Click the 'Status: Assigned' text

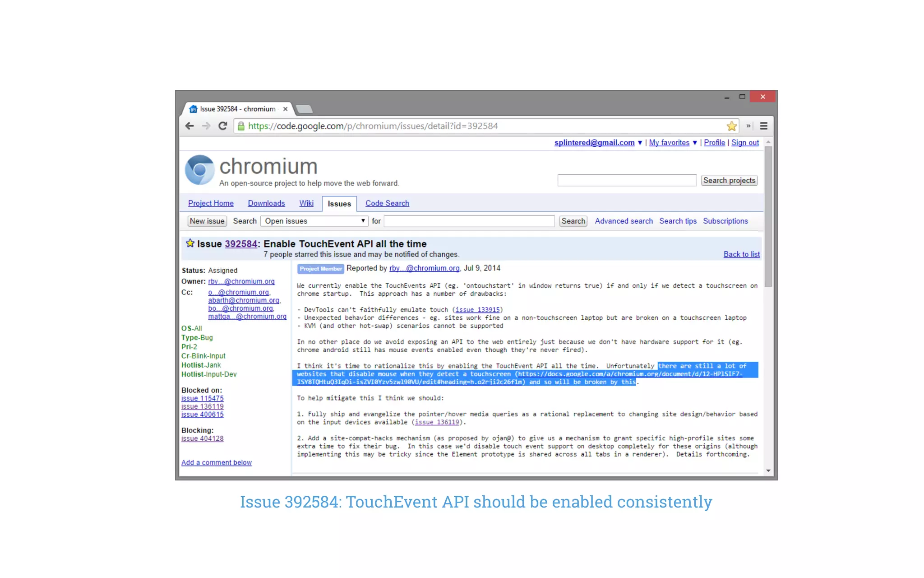209,270
